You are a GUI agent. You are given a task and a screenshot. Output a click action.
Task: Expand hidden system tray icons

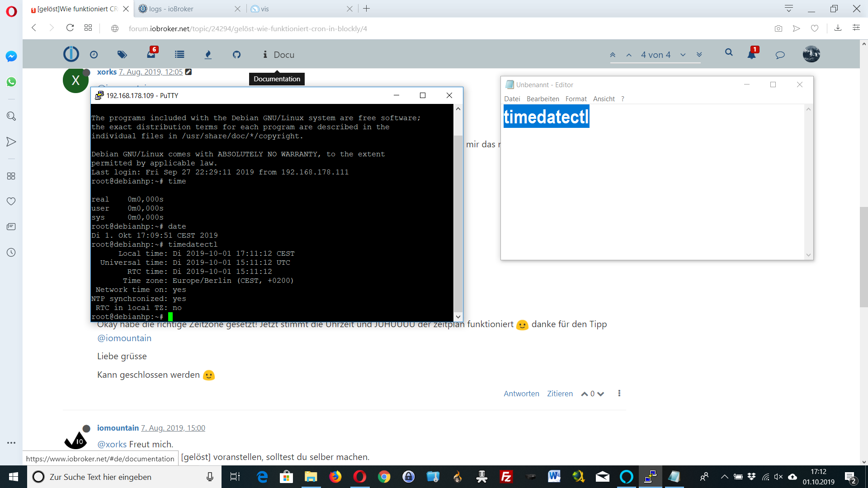click(x=724, y=477)
